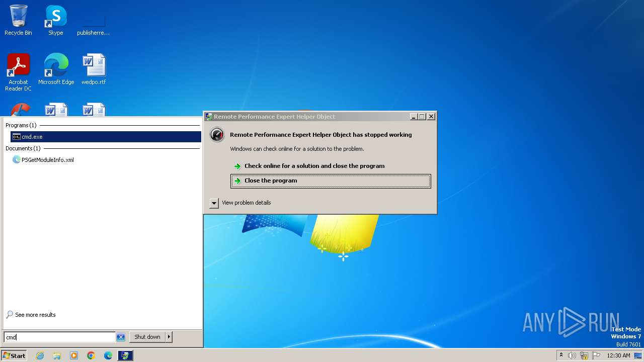
Task: Click the Programs (1) section header
Action: tap(21, 125)
